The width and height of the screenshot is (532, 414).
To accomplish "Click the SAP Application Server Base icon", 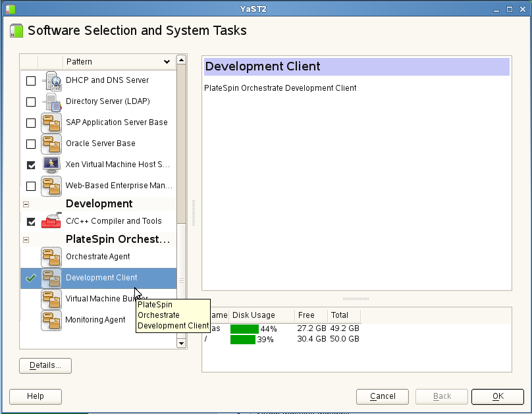I will coord(51,123).
